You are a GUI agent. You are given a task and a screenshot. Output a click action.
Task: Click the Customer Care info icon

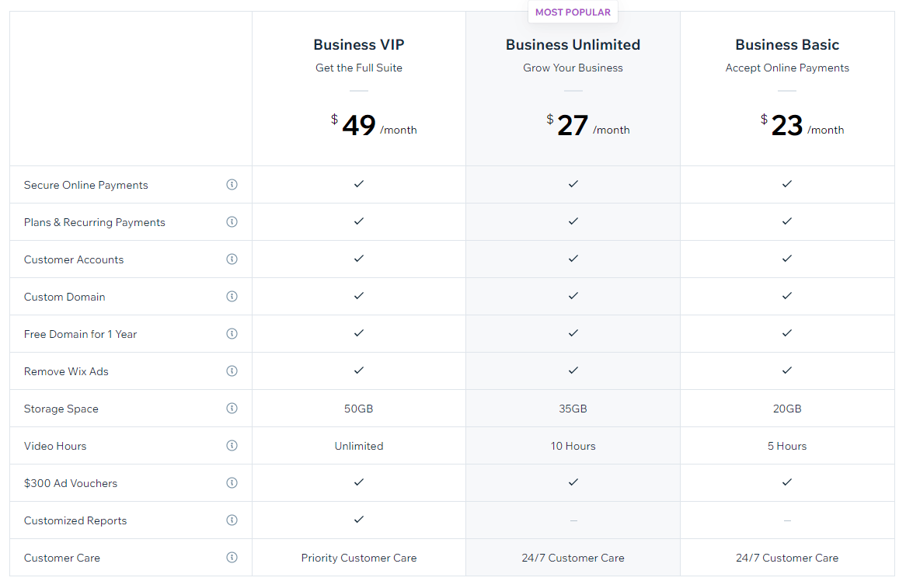232,558
